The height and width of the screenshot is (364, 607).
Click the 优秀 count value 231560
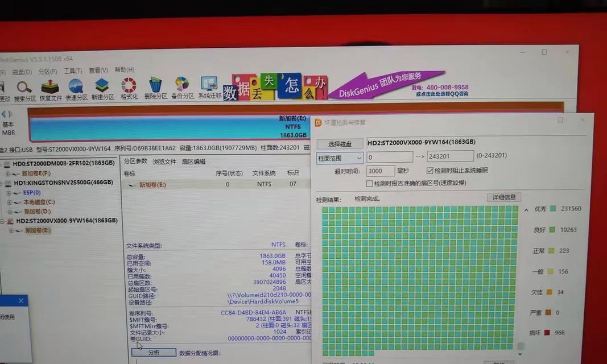[x=571, y=209]
